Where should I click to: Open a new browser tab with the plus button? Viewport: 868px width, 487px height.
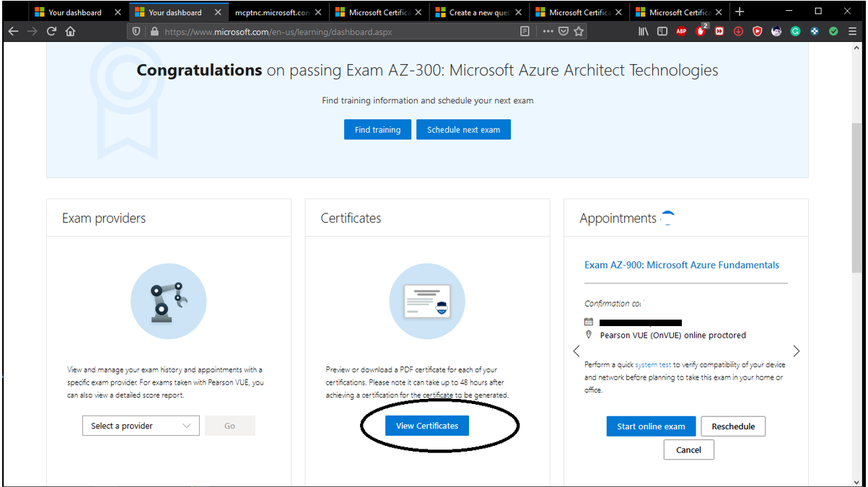click(x=740, y=12)
